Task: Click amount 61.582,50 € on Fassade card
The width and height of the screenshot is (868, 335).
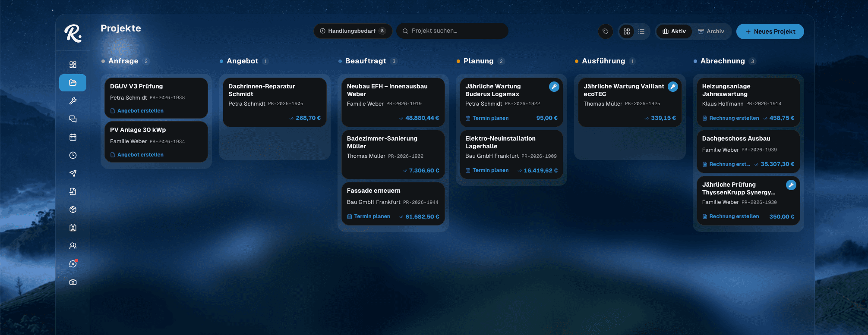Action: (x=422, y=217)
